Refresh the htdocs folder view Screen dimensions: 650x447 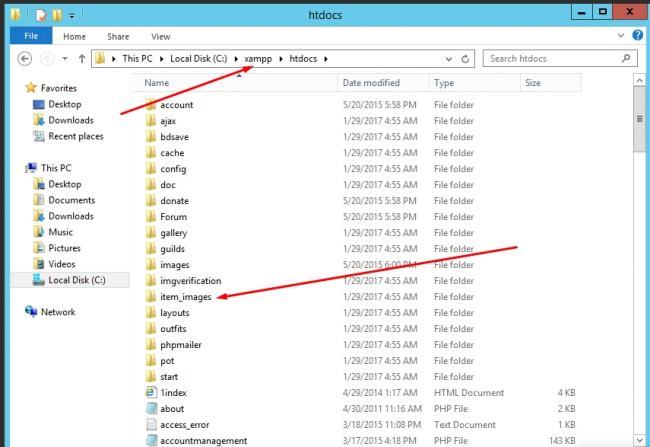pyautogui.click(x=465, y=59)
